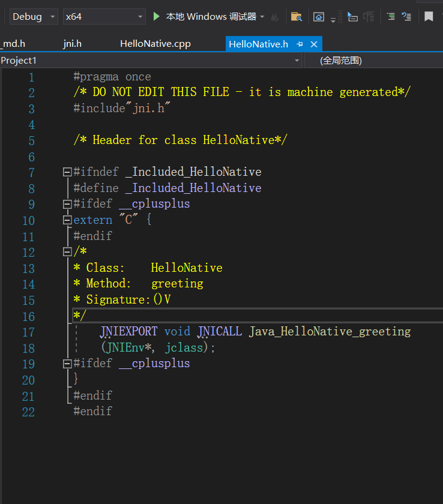Click the uncomment icon with blue arrow

(x=406, y=17)
